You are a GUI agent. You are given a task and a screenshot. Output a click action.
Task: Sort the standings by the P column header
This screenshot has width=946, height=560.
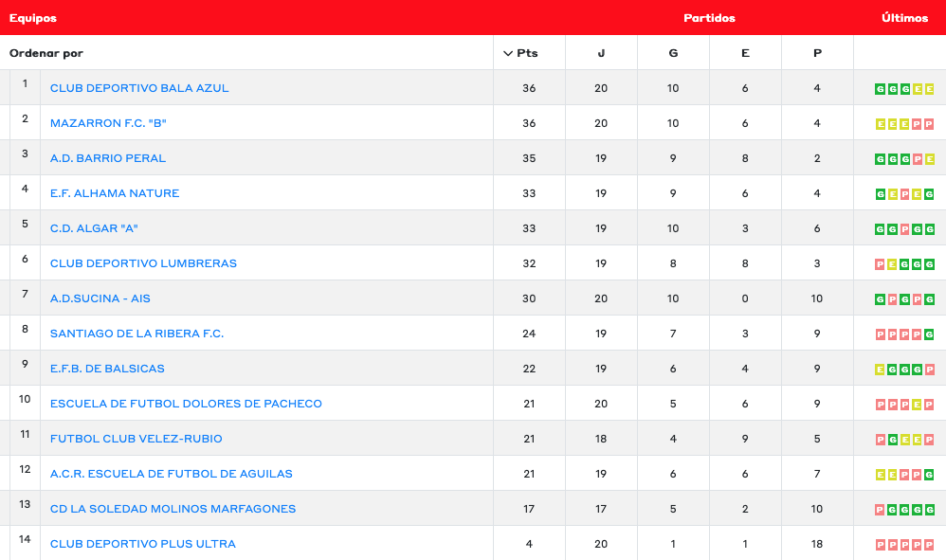tap(817, 53)
